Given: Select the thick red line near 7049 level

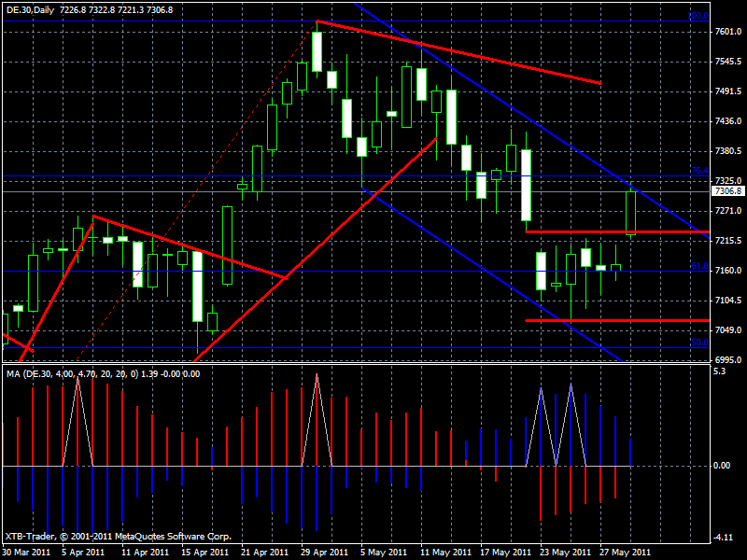Looking at the screenshot, I should [607, 319].
